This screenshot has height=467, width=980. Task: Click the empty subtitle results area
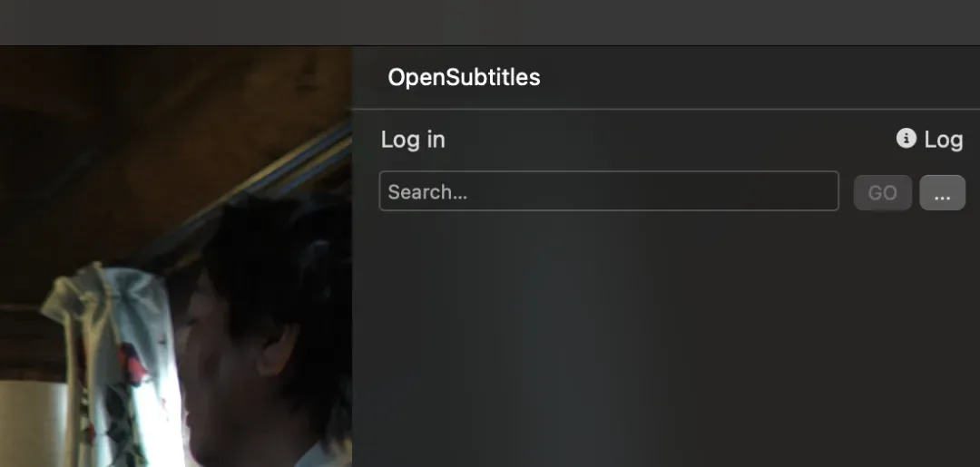[666, 340]
